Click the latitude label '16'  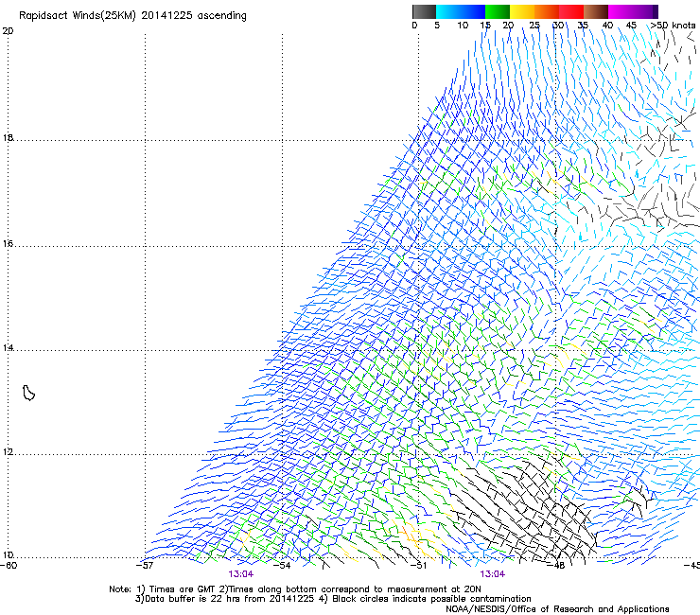click(8, 243)
